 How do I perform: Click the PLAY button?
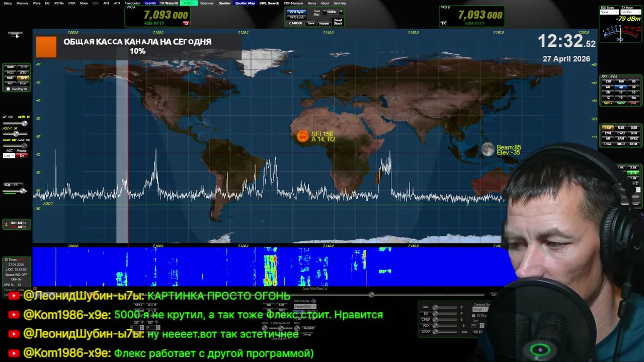pos(24,83)
